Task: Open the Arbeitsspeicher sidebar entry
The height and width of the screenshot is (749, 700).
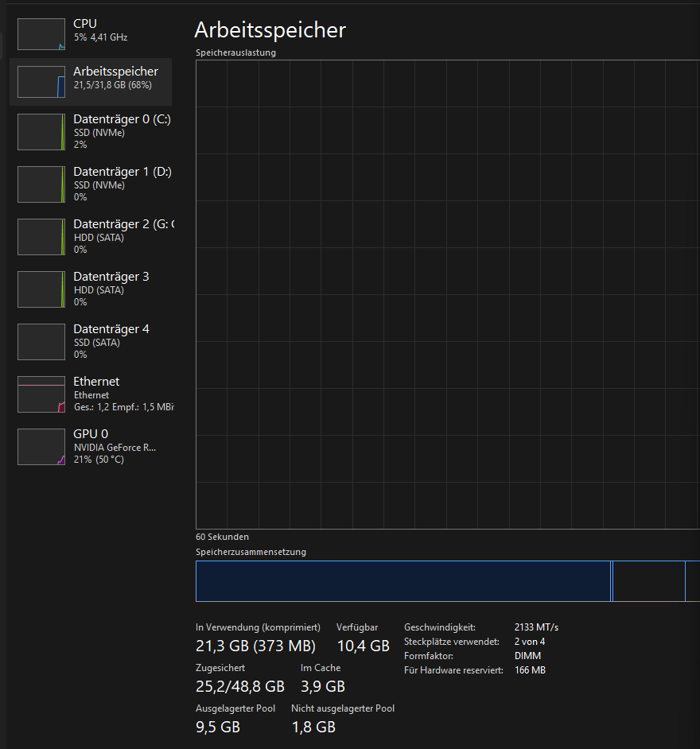Action: point(91,82)
